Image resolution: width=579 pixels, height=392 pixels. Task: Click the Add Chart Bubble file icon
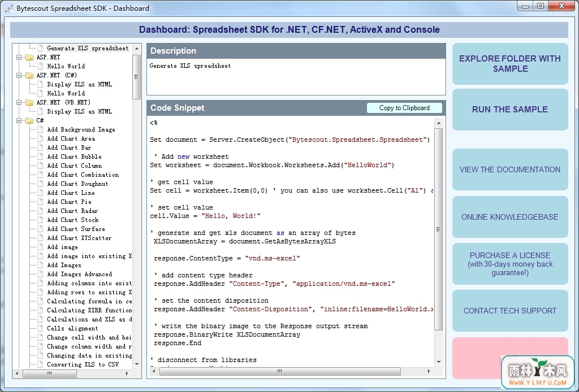pyautogui.click(x=40, y=156)
